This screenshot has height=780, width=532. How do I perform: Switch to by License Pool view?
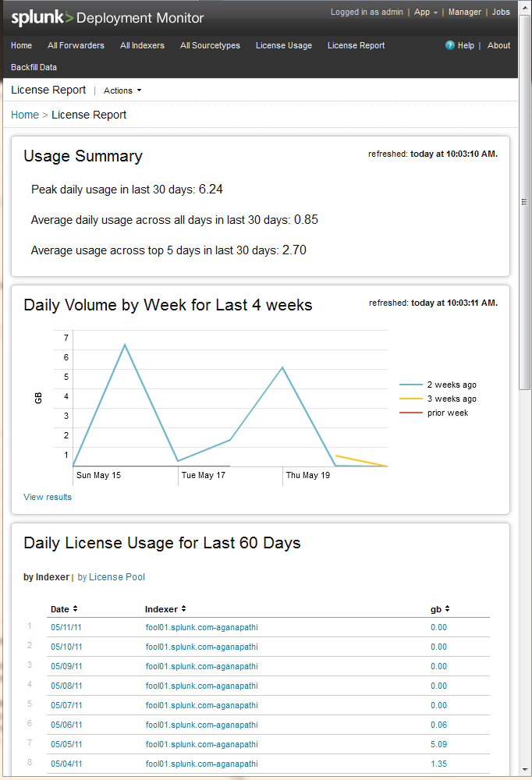(x=112, y=577)
